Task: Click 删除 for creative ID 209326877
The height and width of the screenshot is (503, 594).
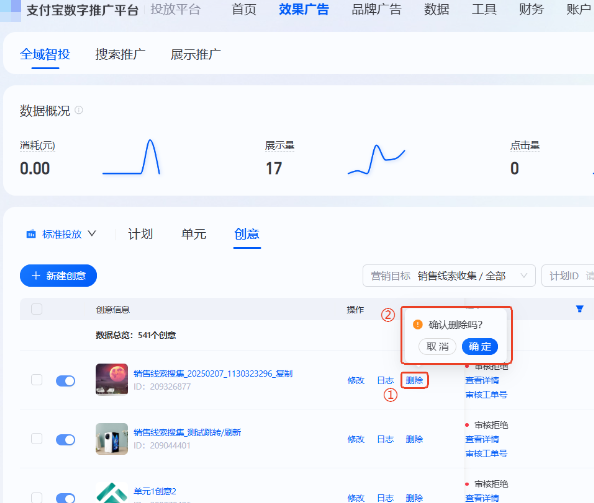Action: (414, 380)
